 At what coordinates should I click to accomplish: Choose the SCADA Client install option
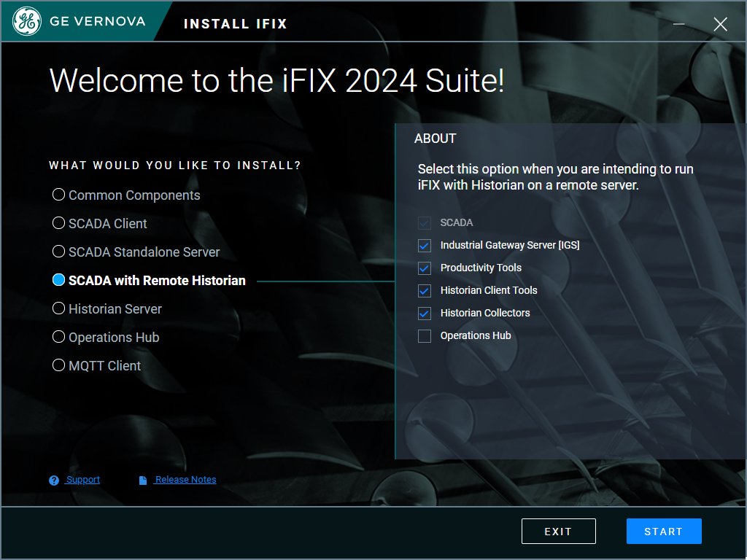click(x=58, y=223)
